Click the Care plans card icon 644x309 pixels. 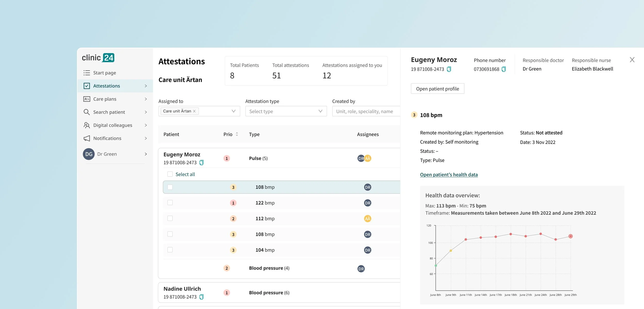pos(87,99)
